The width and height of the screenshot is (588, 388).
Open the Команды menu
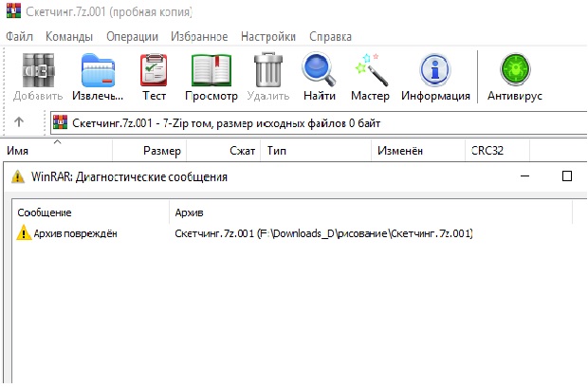(x=70, y=36)
